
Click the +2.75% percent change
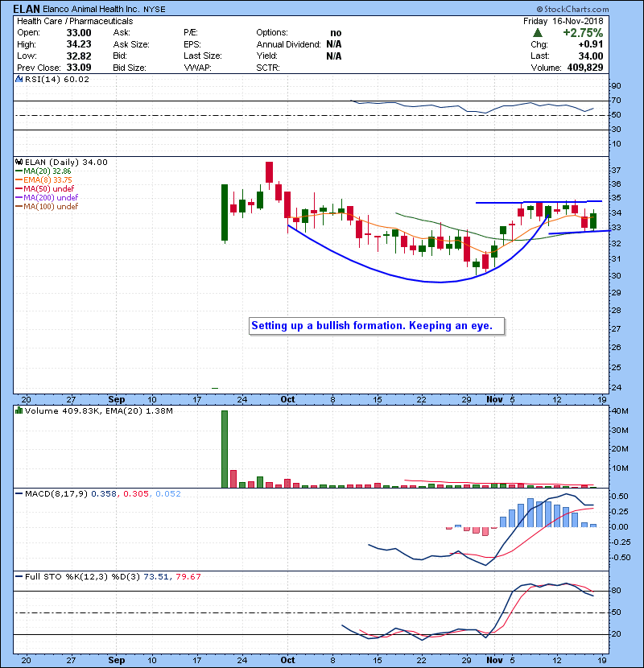(x=583, y=33)
